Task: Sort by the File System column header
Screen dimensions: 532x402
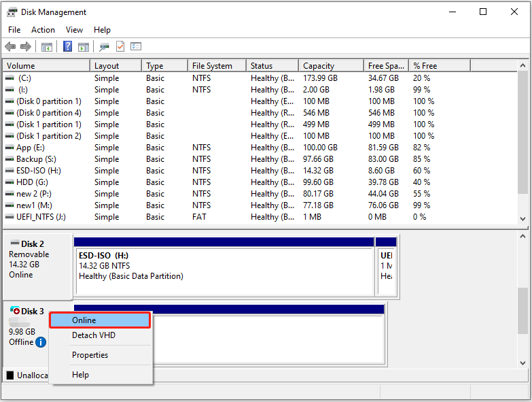Action: coord(217,65)
